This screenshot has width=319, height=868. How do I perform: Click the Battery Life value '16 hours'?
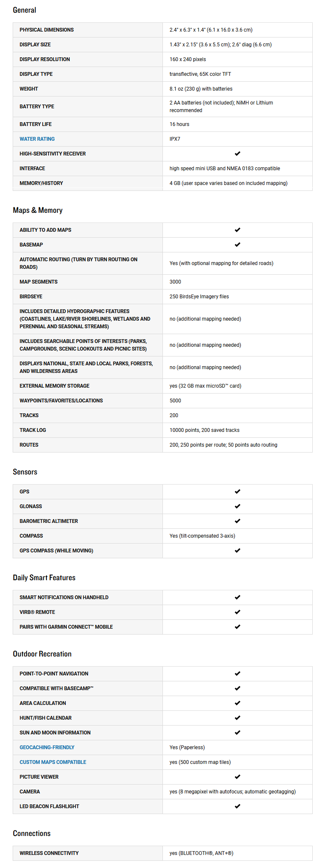coord(179,124)
